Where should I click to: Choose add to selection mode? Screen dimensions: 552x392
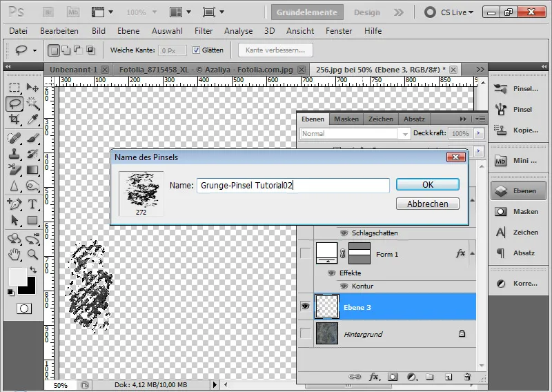(66, 50)
